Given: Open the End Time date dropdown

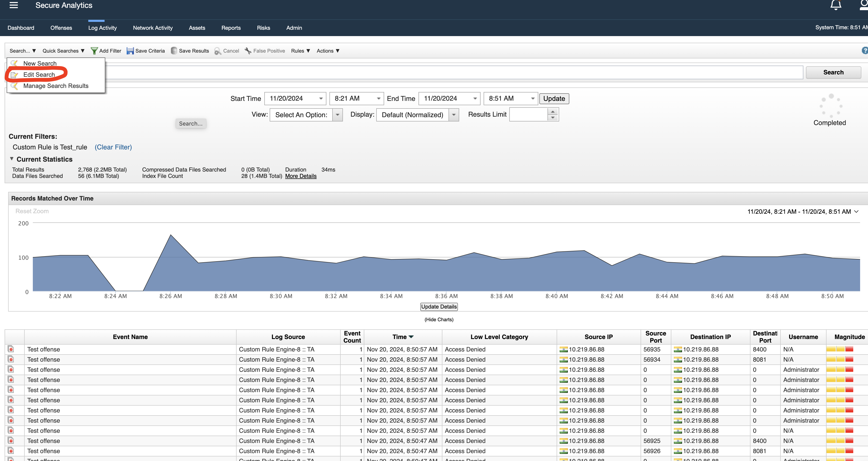Looking at the screenshot, I should point(475,99).
